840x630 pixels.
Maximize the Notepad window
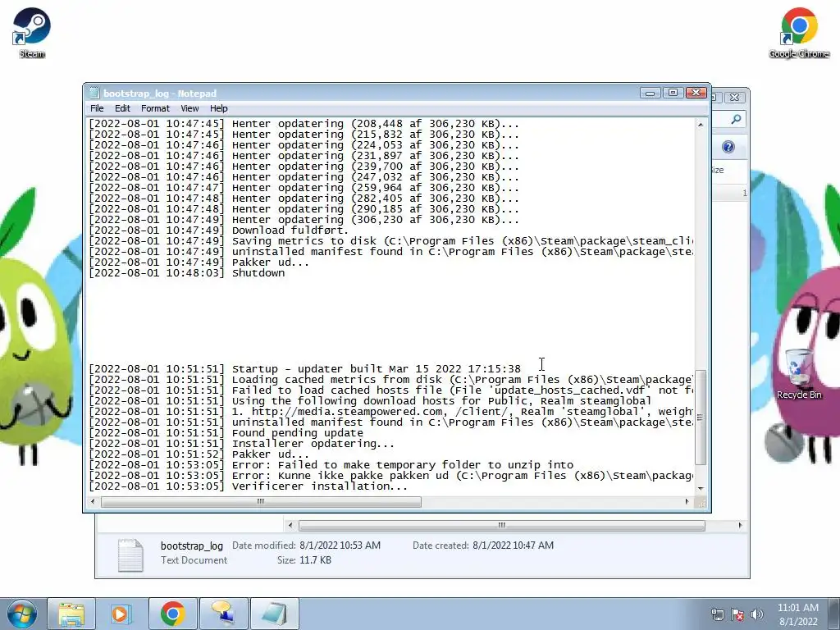click(x=673, y=93)
